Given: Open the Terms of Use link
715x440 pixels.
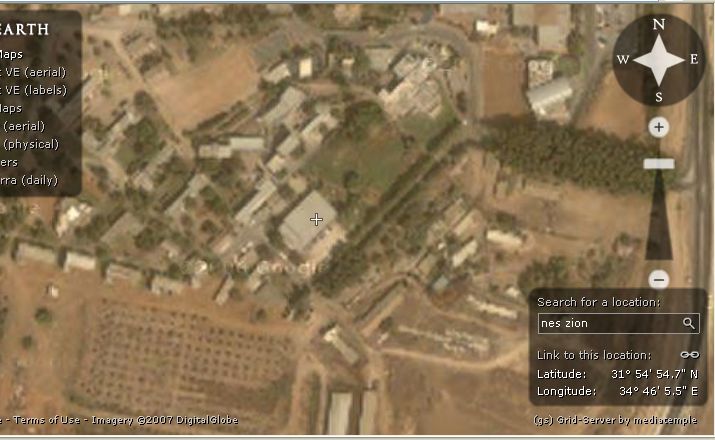Looking at the screenshot, I should pyautogui.click(x=47, y=420).
